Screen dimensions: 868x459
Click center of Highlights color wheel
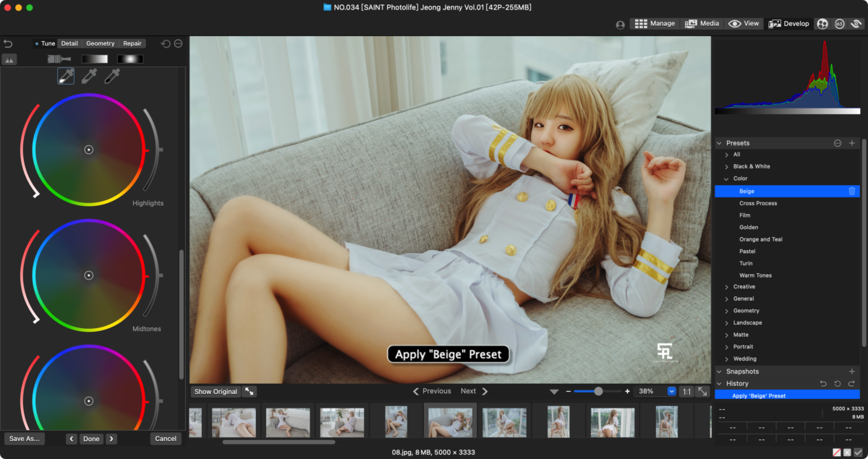(x=88, y=150)
